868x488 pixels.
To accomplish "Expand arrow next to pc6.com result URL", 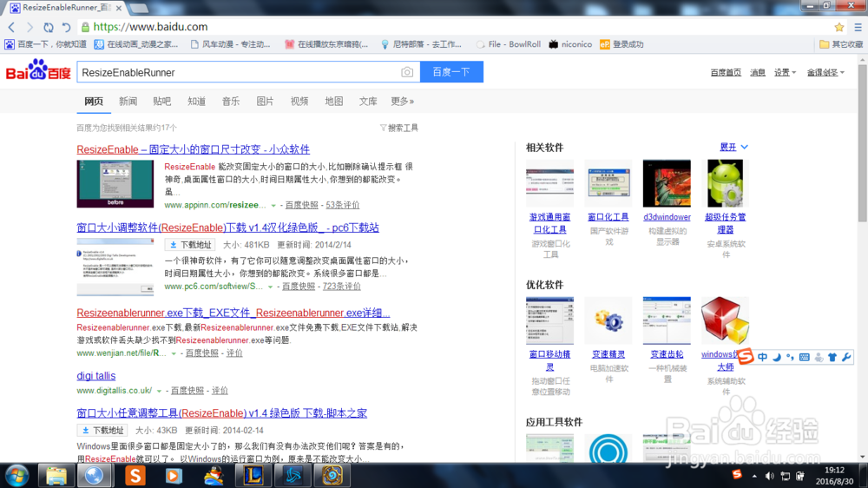I will coord(270,287).
